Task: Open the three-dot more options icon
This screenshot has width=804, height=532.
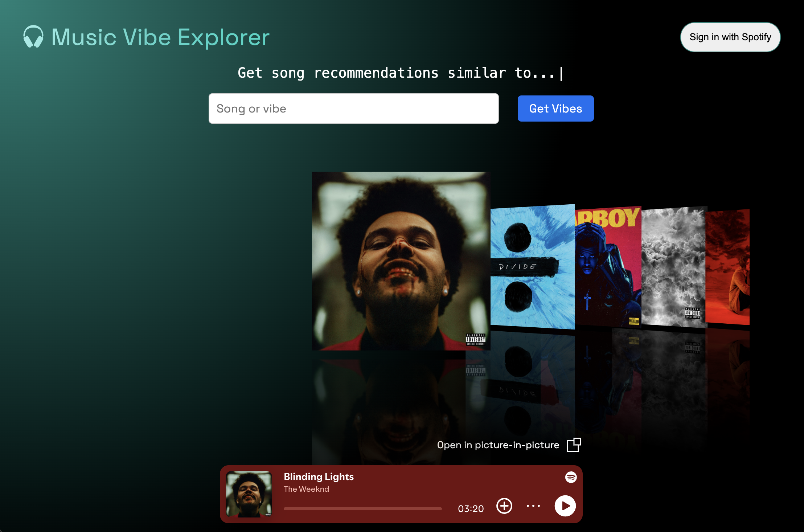Action: tap(533, 506)
